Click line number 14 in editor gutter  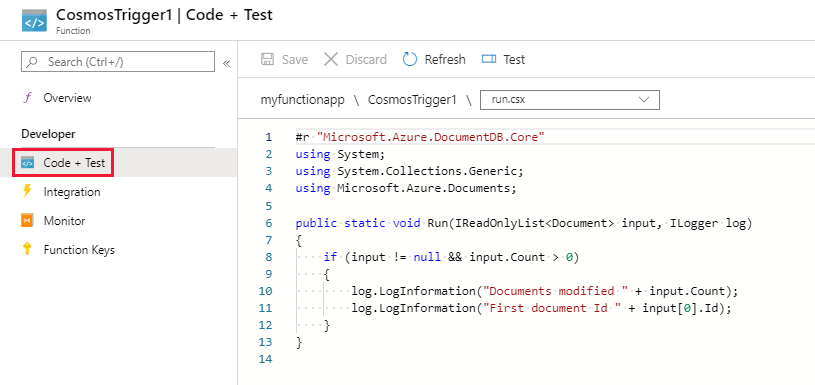click(266, 359)
